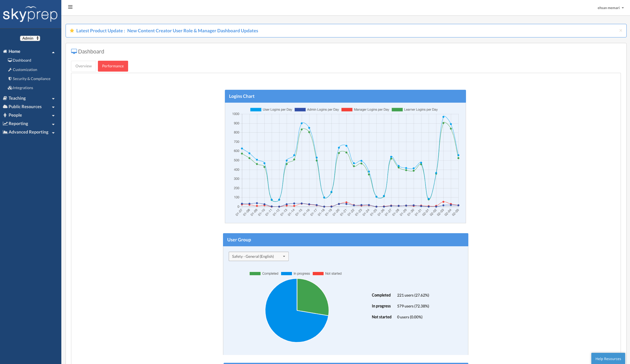Click the green Completed color swatch
The width and height of the screenshot is (630, 364).
click(255, 273)
